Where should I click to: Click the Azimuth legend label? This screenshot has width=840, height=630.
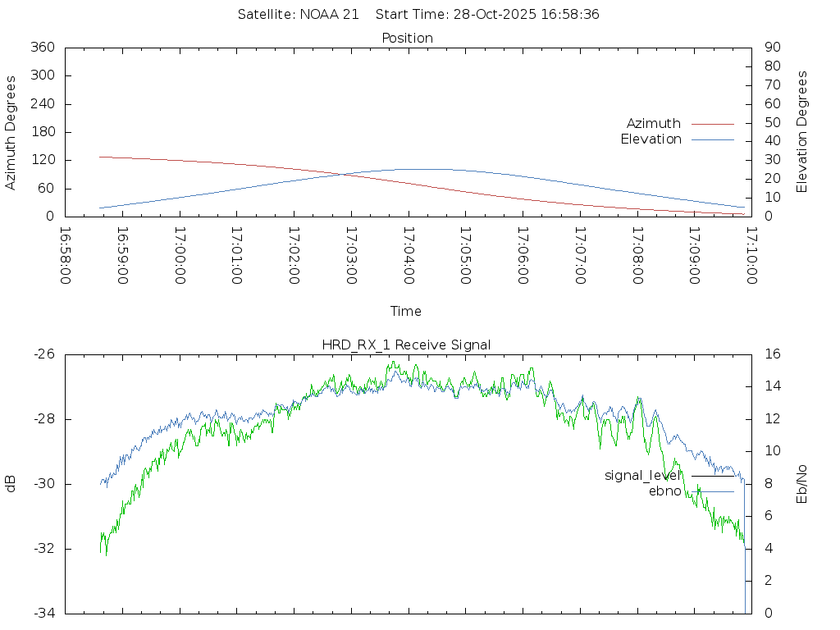pos(653,124)
